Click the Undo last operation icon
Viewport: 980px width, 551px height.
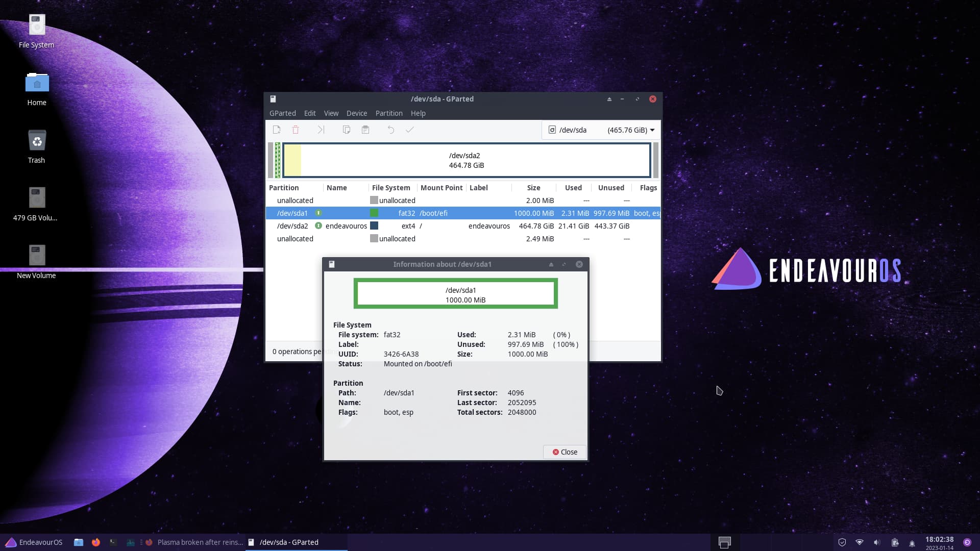point(390,130)
